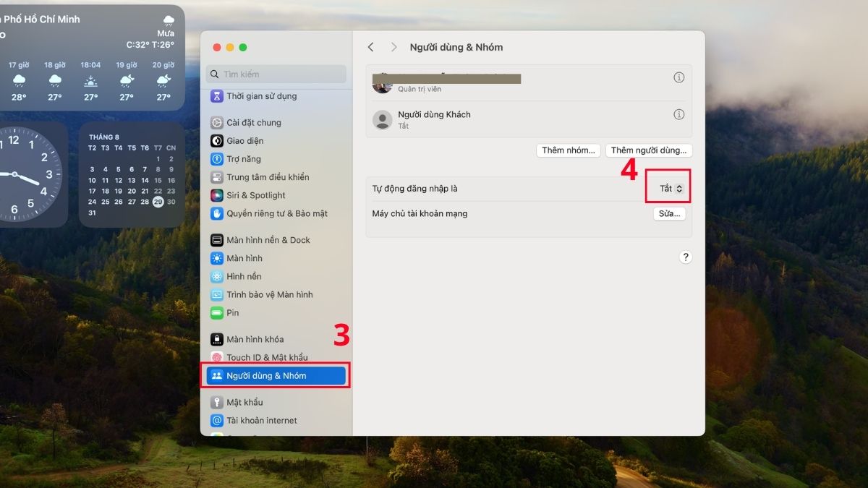Viewport: 868px width, 488px height.
Task: Click Thêm người dùng button
Action: tap(648, 150)
